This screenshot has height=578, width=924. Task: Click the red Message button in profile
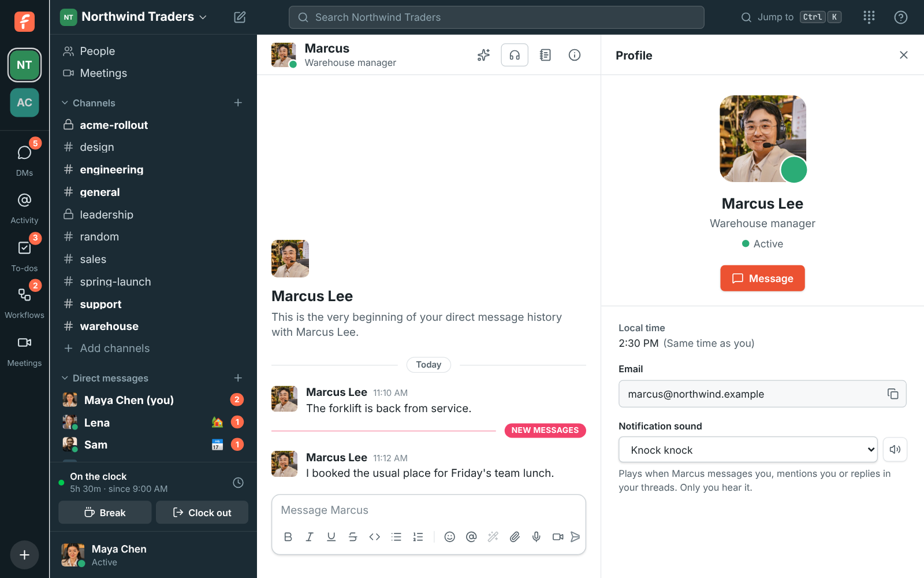[x=762, y=278]
